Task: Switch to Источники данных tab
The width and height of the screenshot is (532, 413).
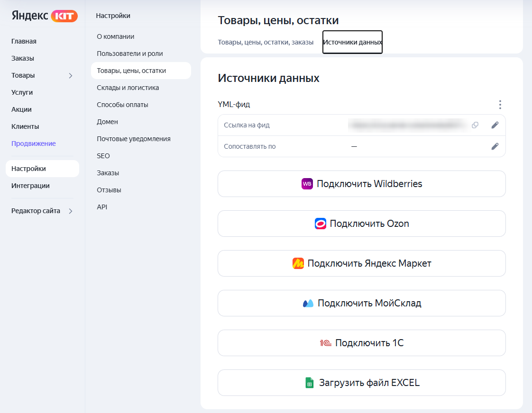Action: 352,42
